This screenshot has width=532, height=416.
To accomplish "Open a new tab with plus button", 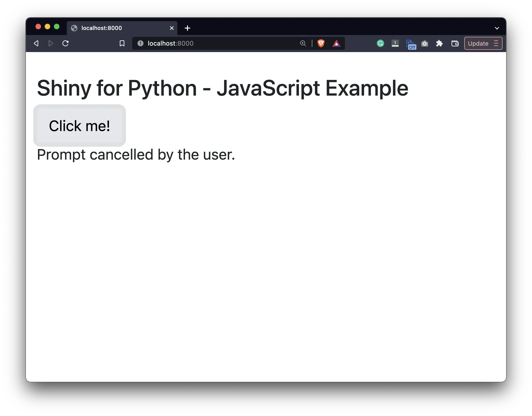I will coord(187,28).
